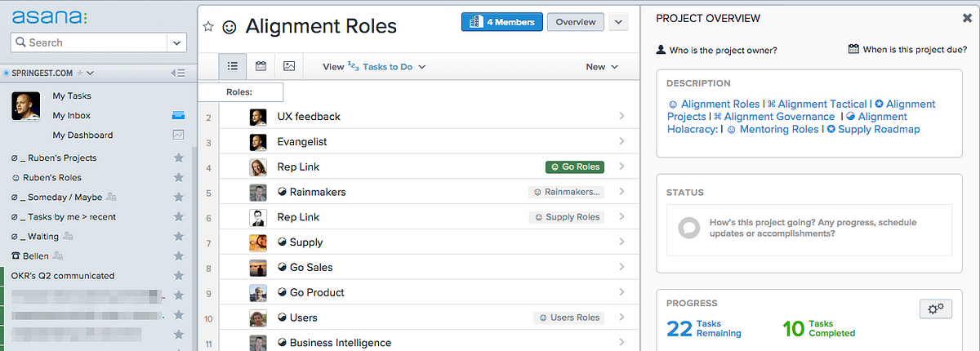Click 22 Tasks Remaining count

tap(704, 328)
